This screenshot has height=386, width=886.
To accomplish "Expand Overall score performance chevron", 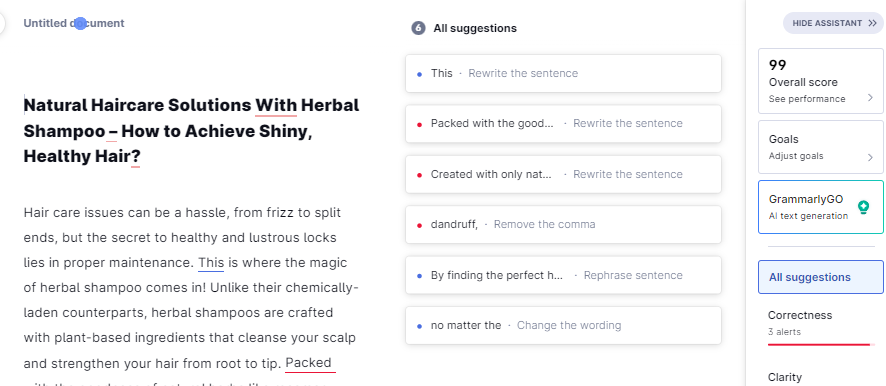I will (870, 98).
